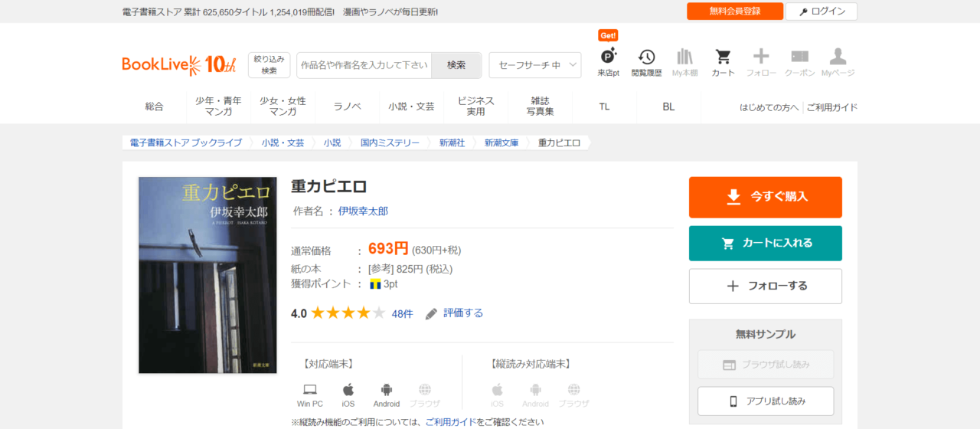
Task: Click the BookLive 10th logo
Action: pos(179,65)
